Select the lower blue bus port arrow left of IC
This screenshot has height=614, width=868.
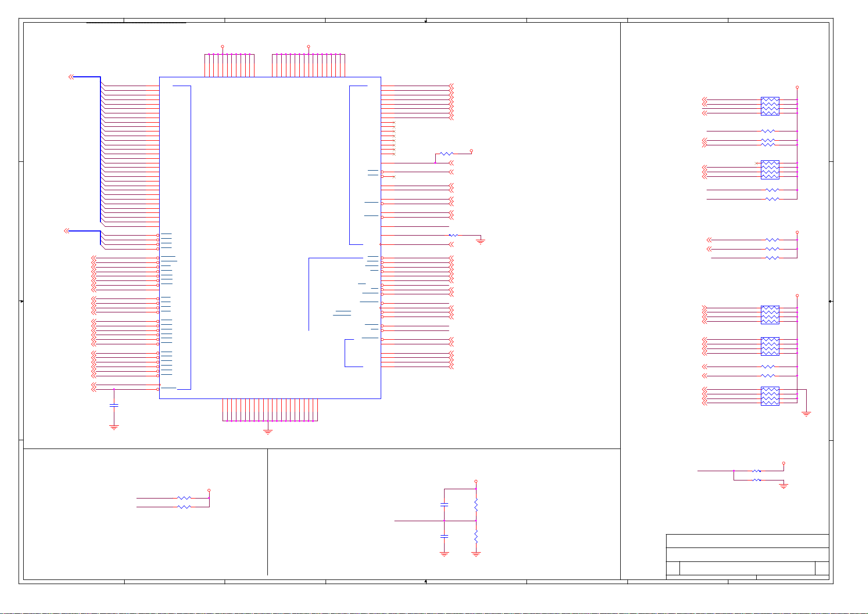66,231
